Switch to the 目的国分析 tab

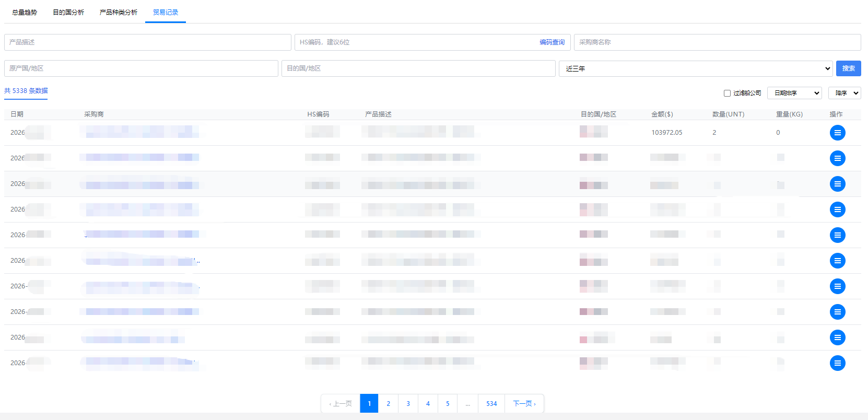coord(68,12)
